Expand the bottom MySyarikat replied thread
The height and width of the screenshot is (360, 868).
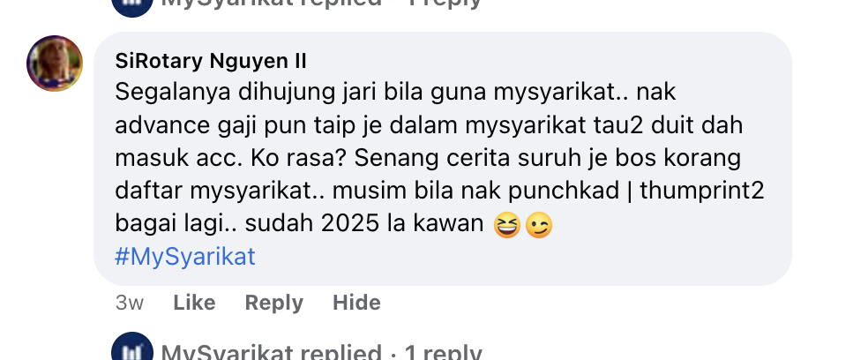coord(321,352)
